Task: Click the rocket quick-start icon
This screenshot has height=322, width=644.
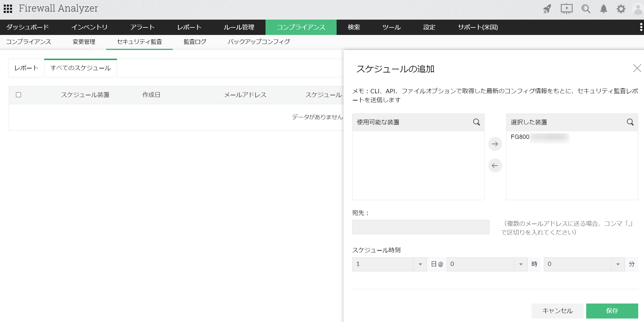Action: point(547,9)
